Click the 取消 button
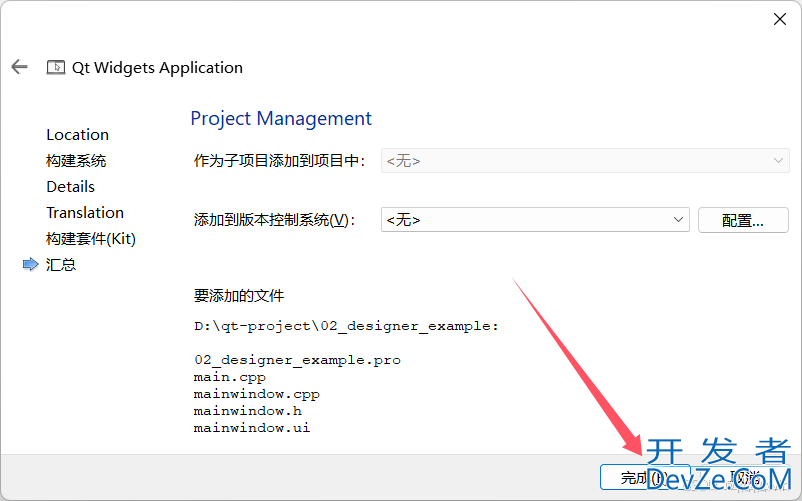This screenshot has width=802, height=501. tap(745, 477)
